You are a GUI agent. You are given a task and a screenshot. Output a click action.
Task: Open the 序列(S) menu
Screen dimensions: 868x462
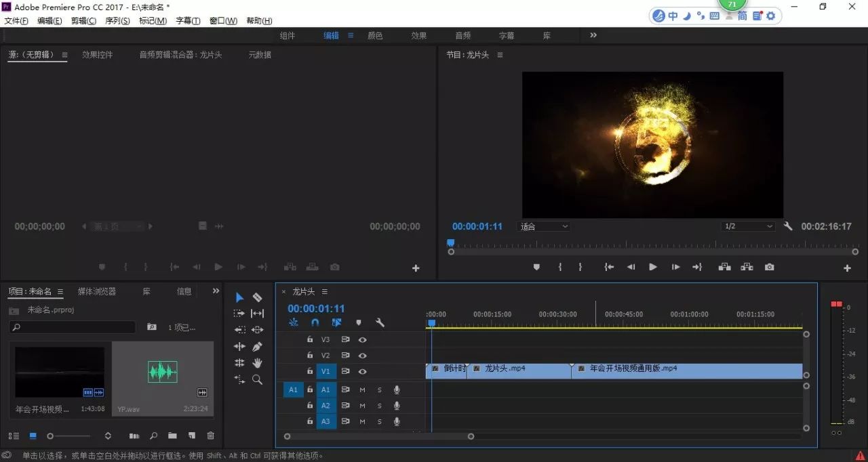(117, 21)
